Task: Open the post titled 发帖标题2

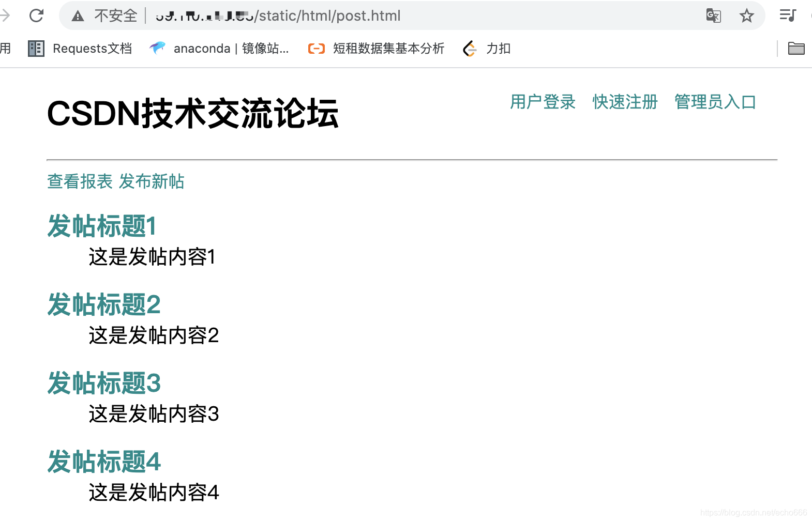Action: [104, 304]
